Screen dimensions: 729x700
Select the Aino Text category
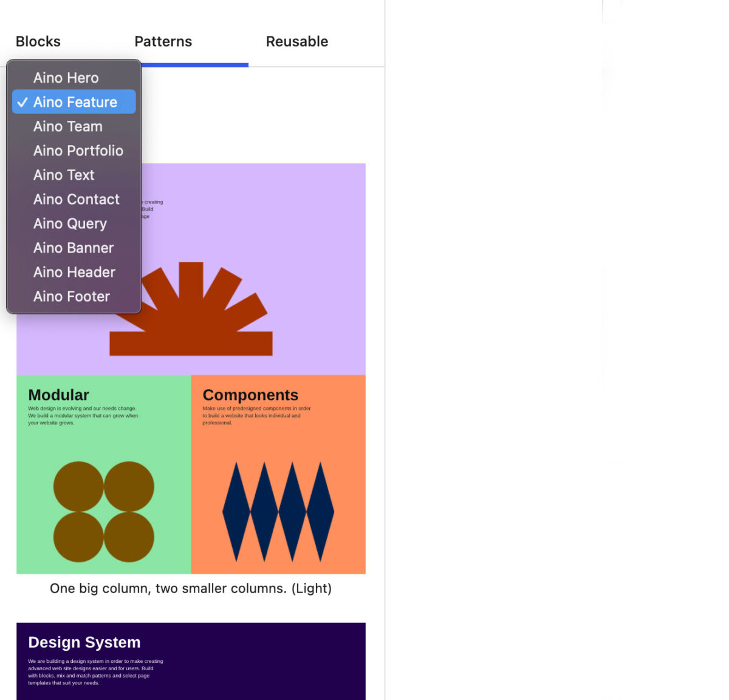pyautogui.click(x=64, y=175)
